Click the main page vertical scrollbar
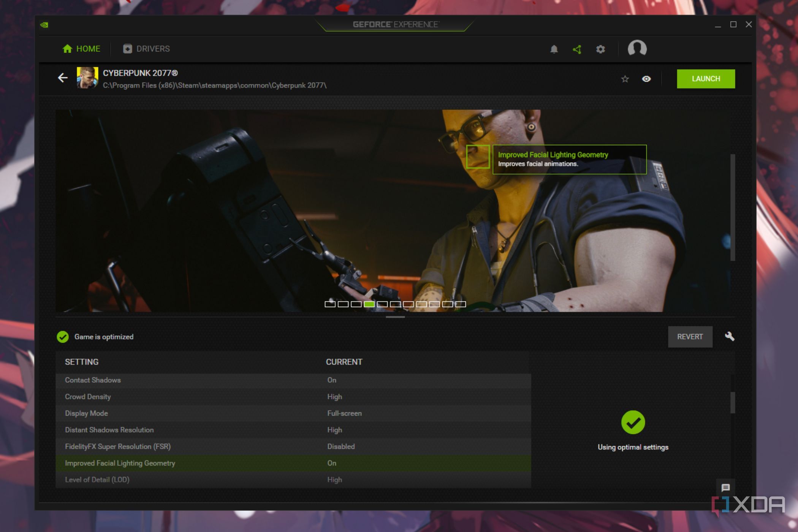Screen dimensions: 798x532 point(733,207)
